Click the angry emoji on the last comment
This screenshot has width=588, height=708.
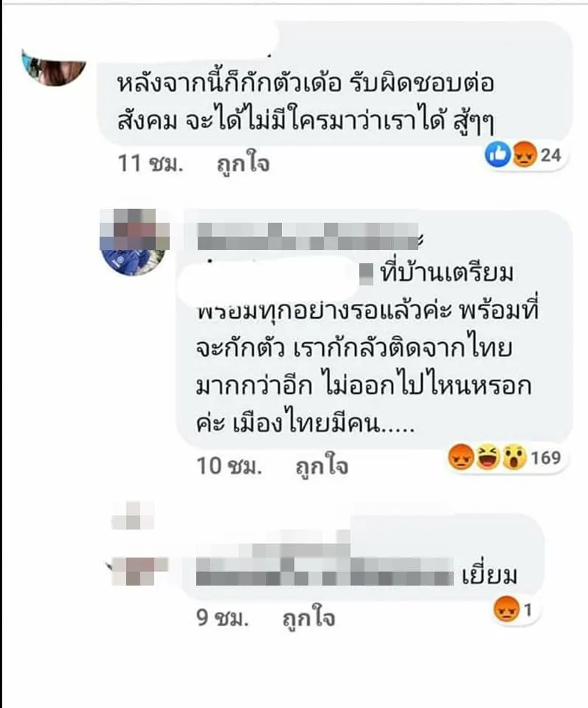[506, 609]
